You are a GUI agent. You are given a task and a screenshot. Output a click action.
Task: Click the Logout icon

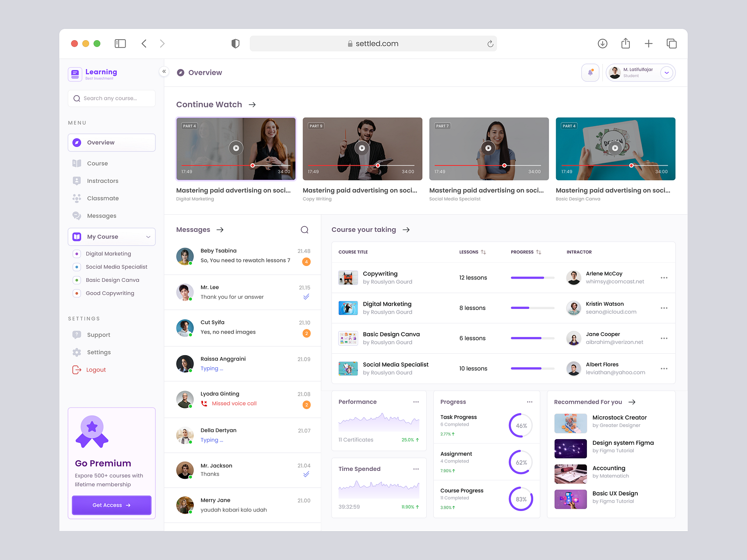pyautogui.click(x=76, y=370)
